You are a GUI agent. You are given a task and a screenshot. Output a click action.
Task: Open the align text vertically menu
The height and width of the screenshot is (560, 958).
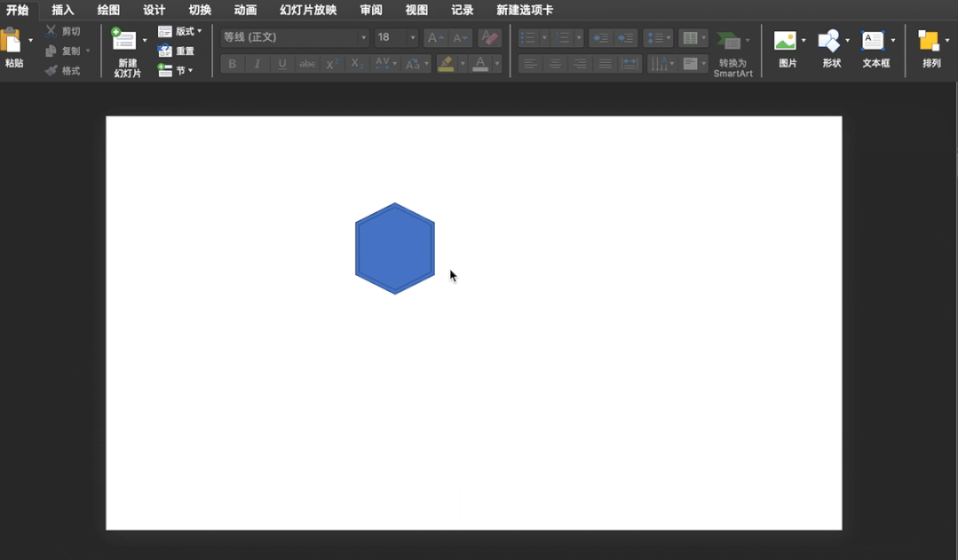point(694,64)
